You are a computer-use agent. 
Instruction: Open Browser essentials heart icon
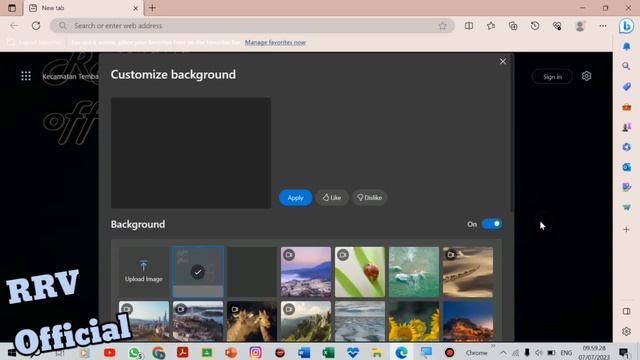click(557, 26)
